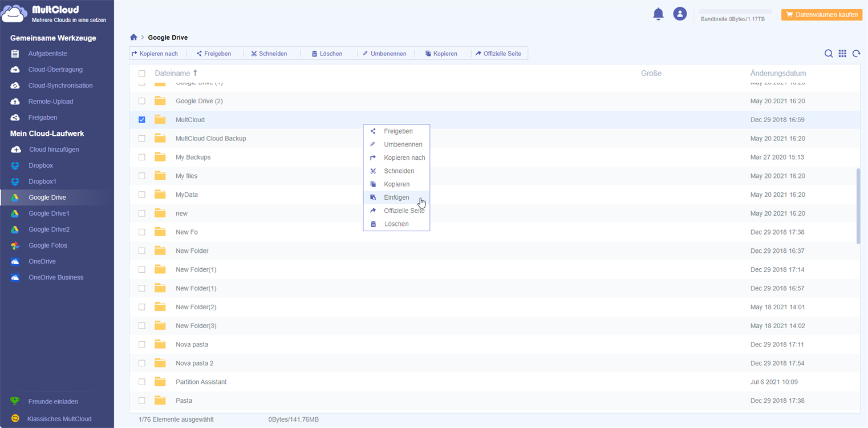The height and width of the screenshot is (428, 868).
Task: Choose Kopieren nach from the context menu
Action: click(x=396, y=158)
